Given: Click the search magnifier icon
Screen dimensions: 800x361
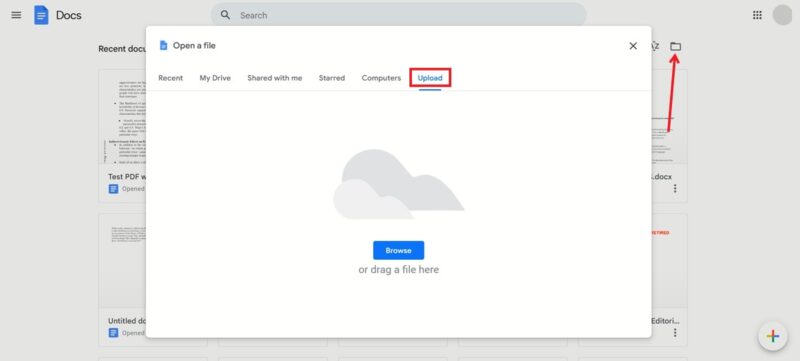Looking at the screenshot, I should [x=226, y=15].
